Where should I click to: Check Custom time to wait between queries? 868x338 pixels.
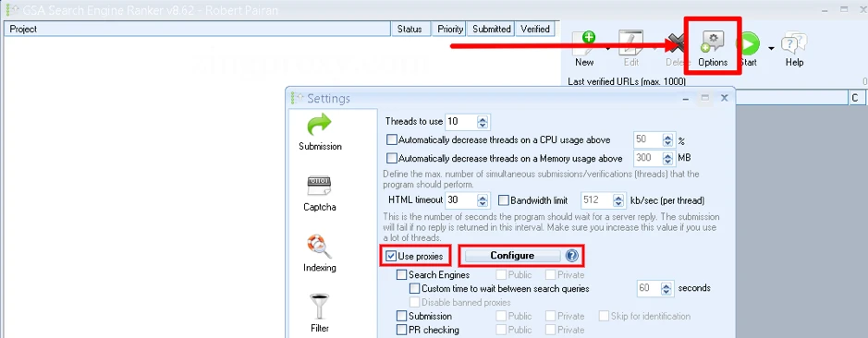point(415,288)
